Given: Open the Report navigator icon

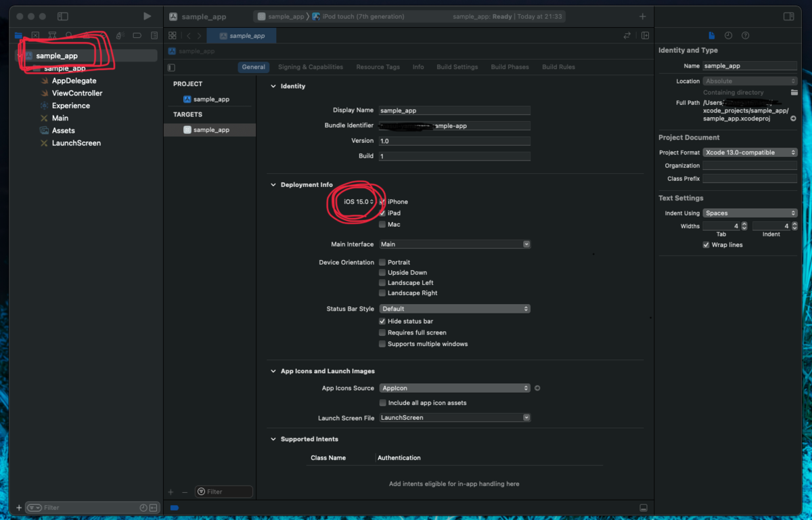Looking at the screenshot, I should (154, 35).
